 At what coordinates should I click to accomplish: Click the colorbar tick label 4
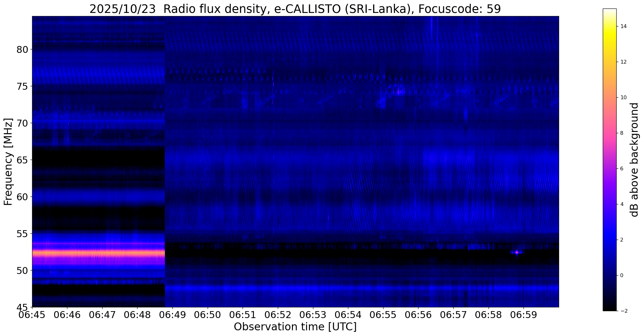[x=621, y=204]
